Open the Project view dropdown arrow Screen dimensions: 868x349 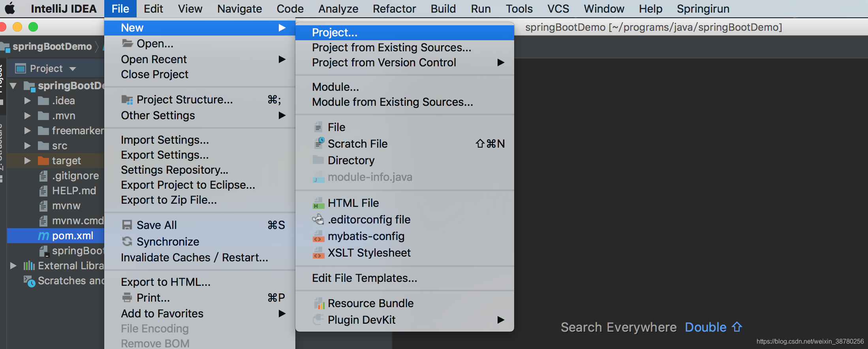(73, 69)
